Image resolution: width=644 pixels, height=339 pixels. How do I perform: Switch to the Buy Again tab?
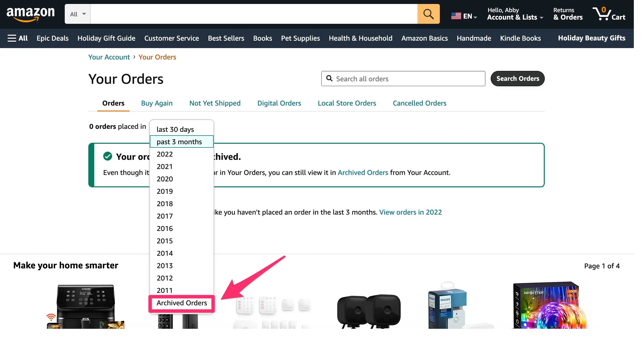157,103
